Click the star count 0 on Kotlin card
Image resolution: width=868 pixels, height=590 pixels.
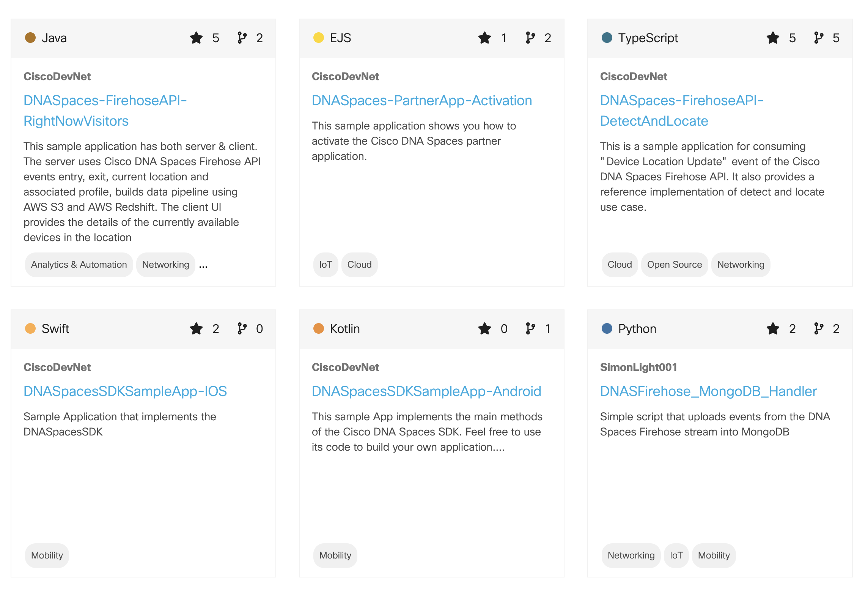(x=504, y=329)
